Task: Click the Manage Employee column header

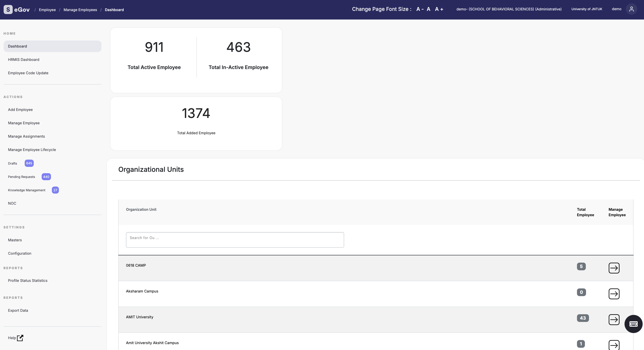Action: tap(617, 212)
